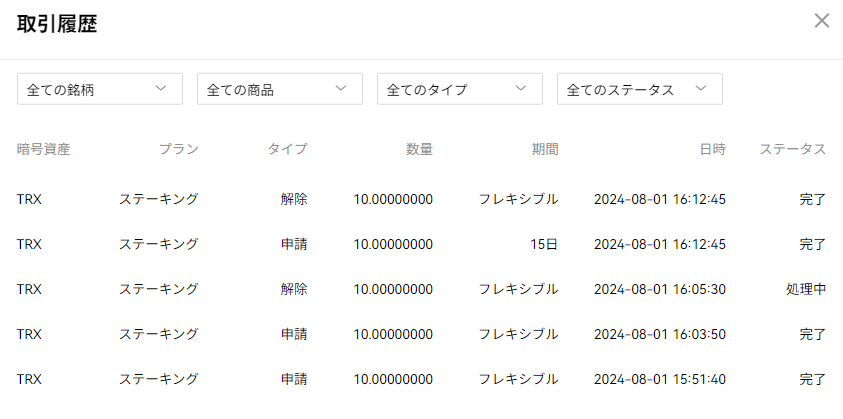Click the 取引履歴 dialog title

[x=57, y=25]
